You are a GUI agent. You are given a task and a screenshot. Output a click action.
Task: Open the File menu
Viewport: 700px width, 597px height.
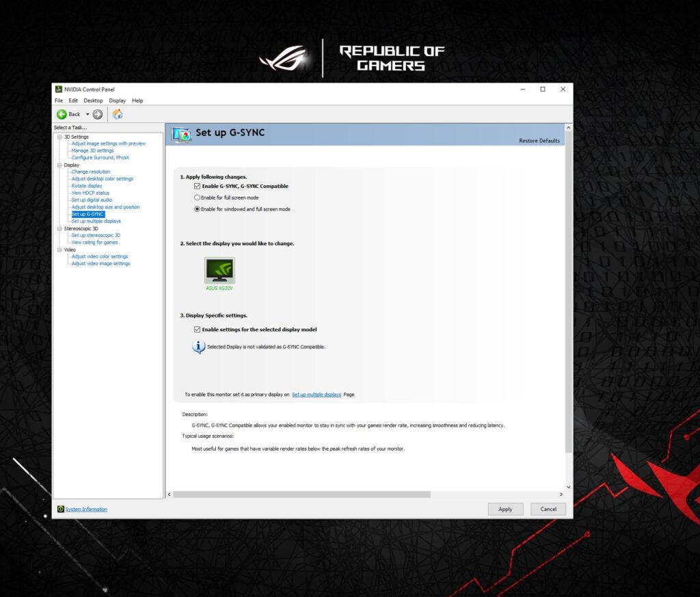(x=59, y=100)
